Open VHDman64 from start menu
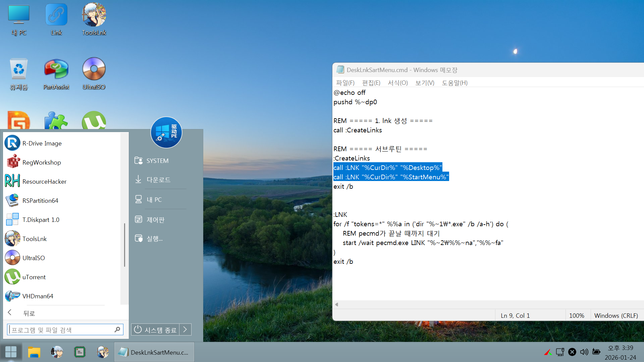Viewport: 644px width, 362px height. (x=38, y=296)
